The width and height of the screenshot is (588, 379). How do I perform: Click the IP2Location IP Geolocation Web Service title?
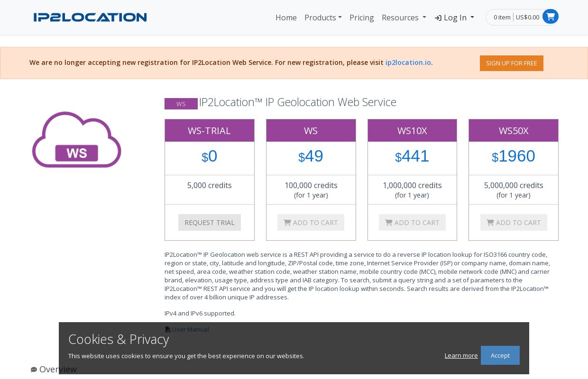tap(297, 102)
